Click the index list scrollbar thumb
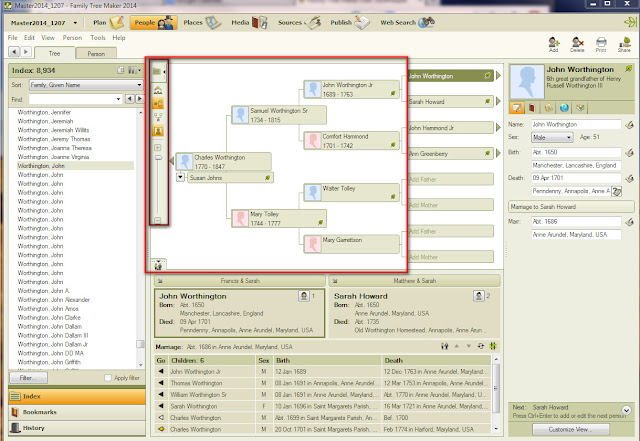 140,344
